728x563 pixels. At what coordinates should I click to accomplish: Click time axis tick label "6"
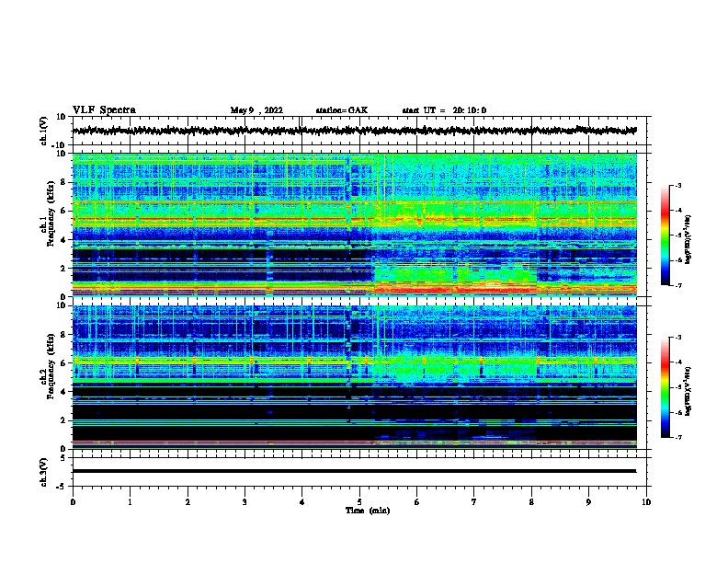(416, 502)
